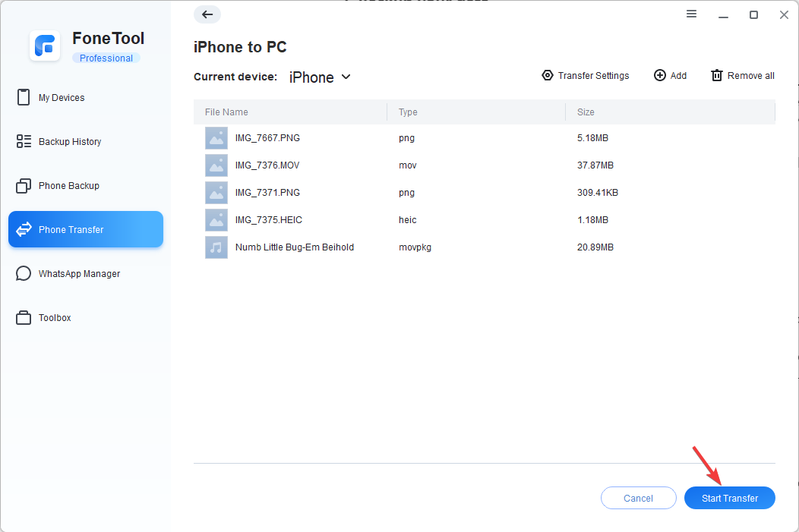This screenshot has width=799, height=532.
Task: Click the music note icon for Numb Little Bug
Action: point(216,247)
